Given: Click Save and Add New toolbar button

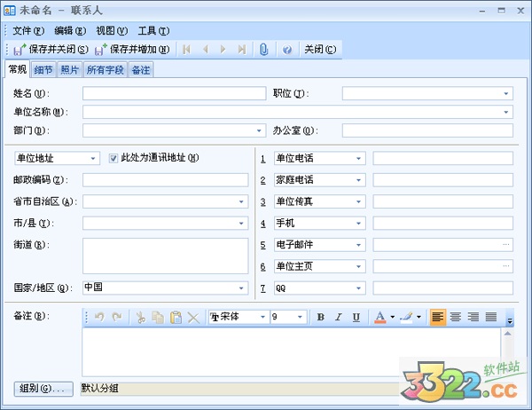Looking at the screenshot, I should (x=132, y=50).
